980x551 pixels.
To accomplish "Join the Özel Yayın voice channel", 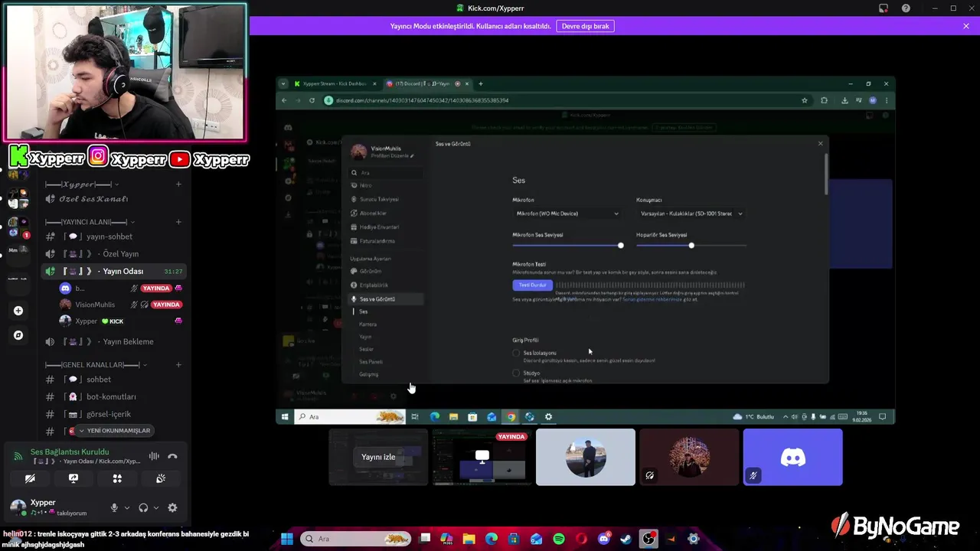I will (115, 253).
